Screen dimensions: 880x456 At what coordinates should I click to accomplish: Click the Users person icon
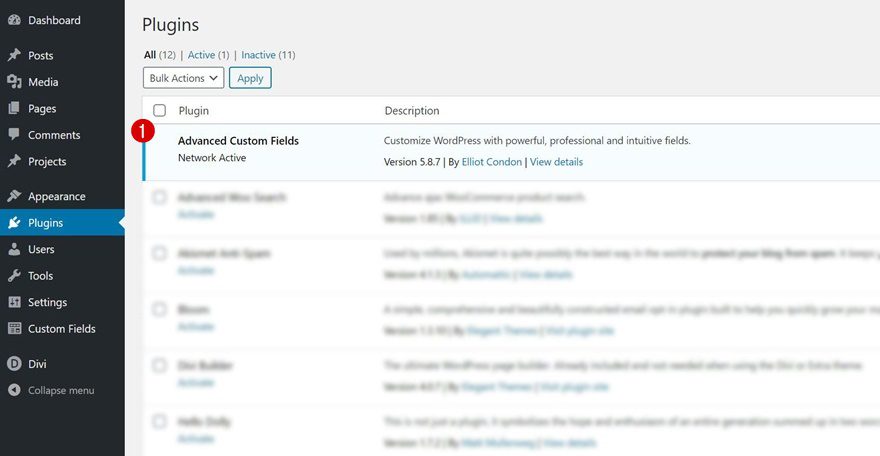pos(14,249)
